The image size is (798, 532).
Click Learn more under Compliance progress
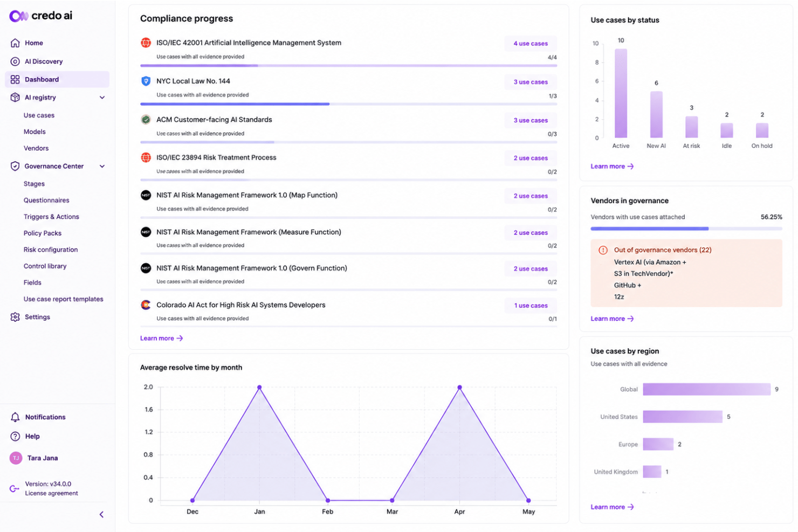[x=161, y=338]
